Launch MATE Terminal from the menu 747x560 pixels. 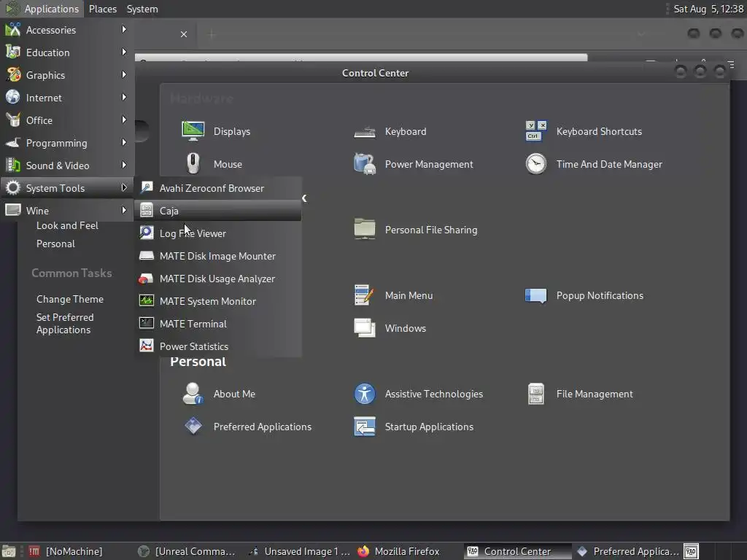217,324
